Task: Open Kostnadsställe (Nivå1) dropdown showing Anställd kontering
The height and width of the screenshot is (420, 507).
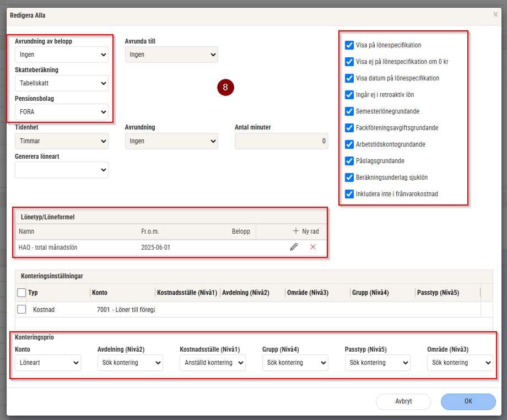Action: [212, 363]
